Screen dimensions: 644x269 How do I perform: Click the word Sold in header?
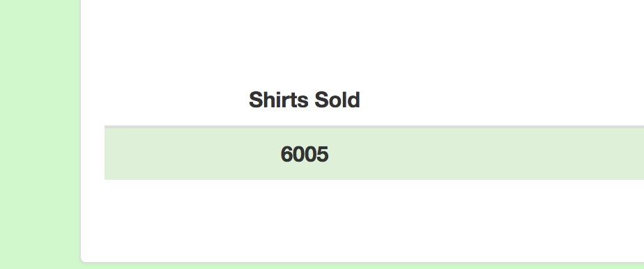click(337, 100)
